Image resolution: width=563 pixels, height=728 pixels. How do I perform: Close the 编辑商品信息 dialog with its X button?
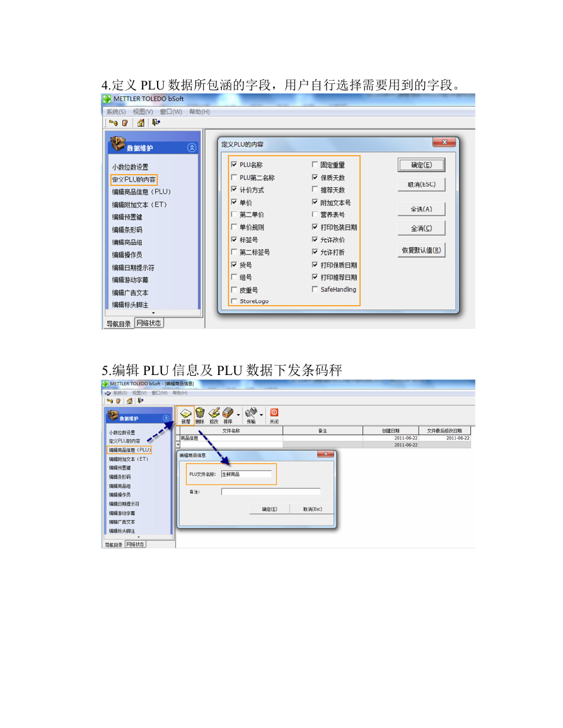325,454
